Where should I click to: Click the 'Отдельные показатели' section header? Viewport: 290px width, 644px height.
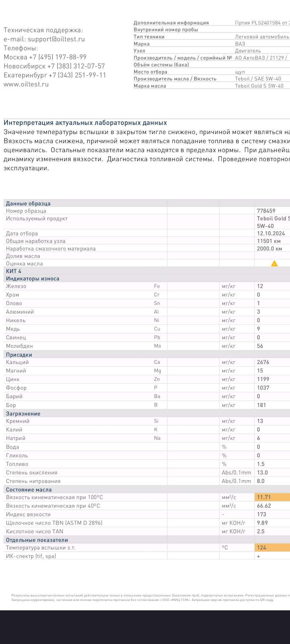tap(37, 540)
